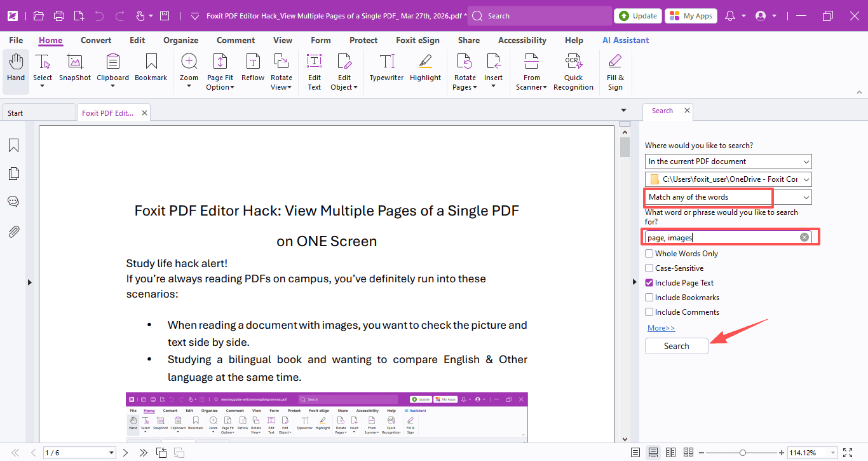The width and height of the screenshot is (868, 461).
Task: Save the document using the floppy disk icon
Action: 165,16
